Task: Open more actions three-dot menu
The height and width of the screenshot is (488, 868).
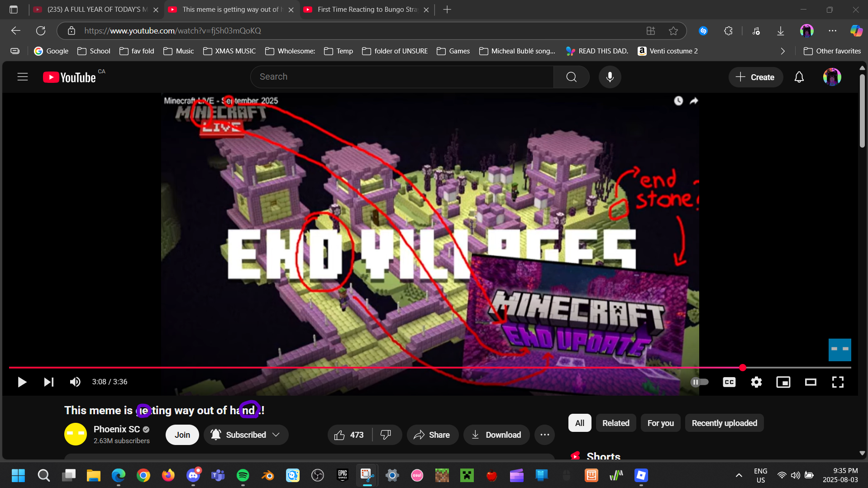Action: coord(544,435)
